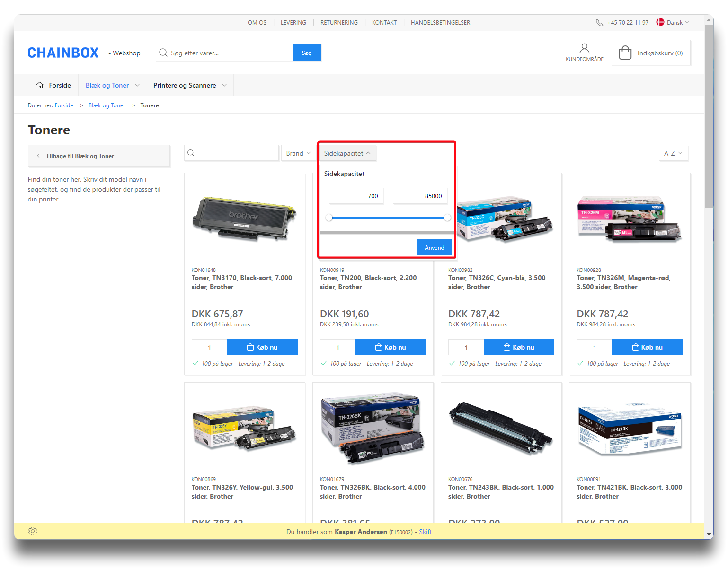
Task: Open the Kundeområde user account icon
Action: click(584, 49)
